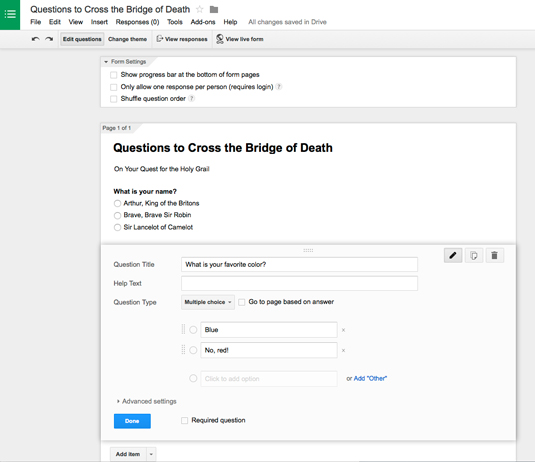Click the blue Done button
The width and height of the screenshot is (535, 462).
132,421
